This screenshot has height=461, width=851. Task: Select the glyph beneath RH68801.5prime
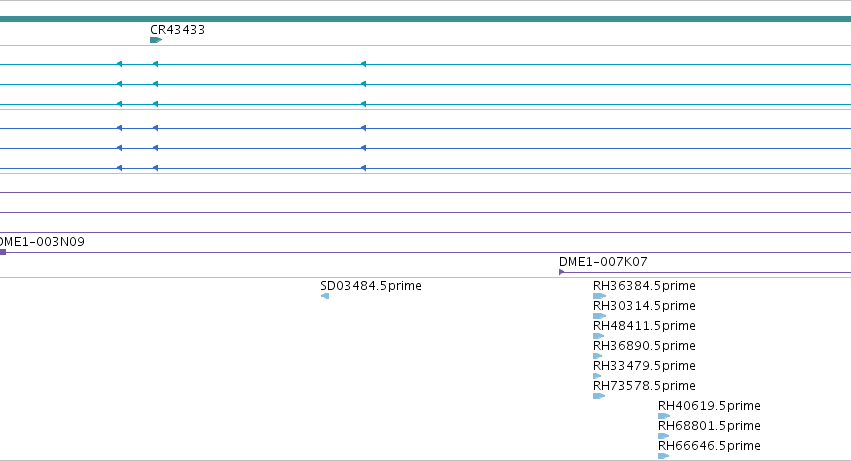[x=664, y=437]
